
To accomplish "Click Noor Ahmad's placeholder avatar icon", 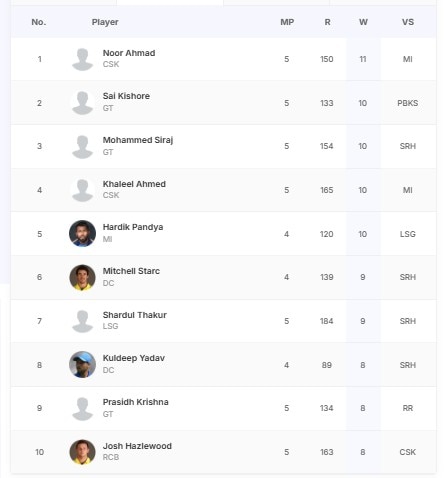I will click(x=82, y=59).
